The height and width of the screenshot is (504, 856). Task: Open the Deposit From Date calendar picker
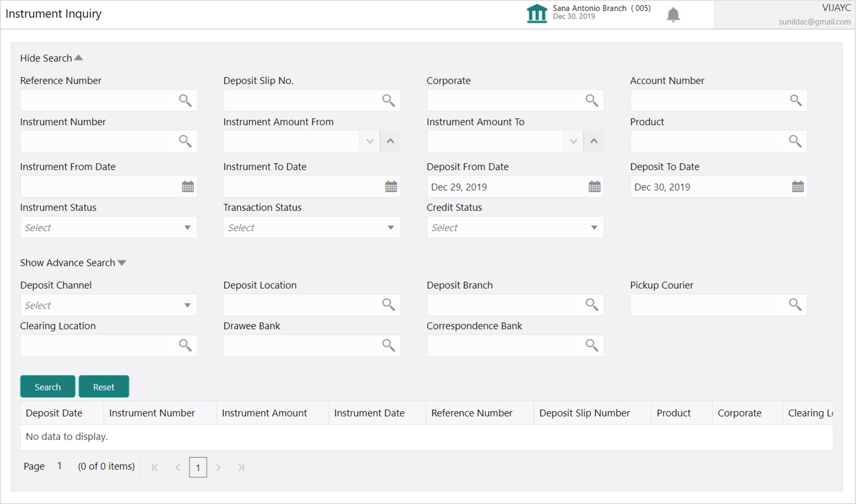594,187
